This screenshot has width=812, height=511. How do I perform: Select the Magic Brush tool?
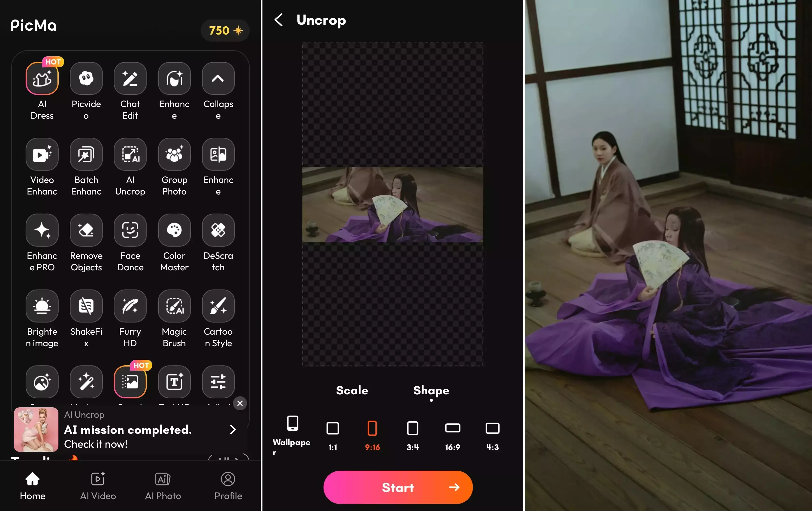pyautogui.click(x=174, y=306)
